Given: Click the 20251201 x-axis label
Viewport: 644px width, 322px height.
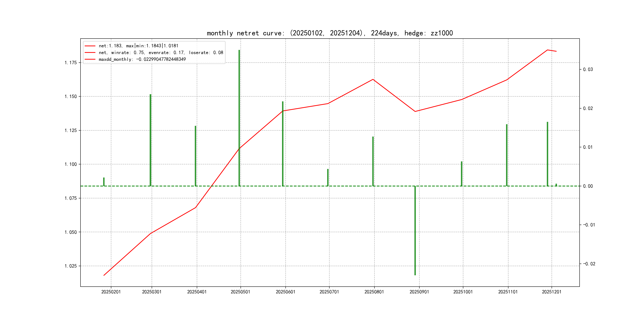Looking at the screenshot, I should pos(552,292).
